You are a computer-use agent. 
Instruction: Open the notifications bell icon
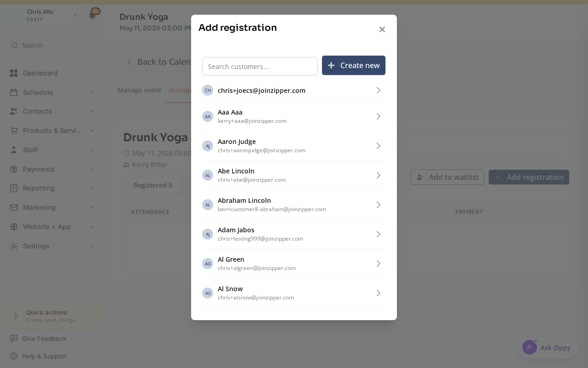click(x=92, y=15)
